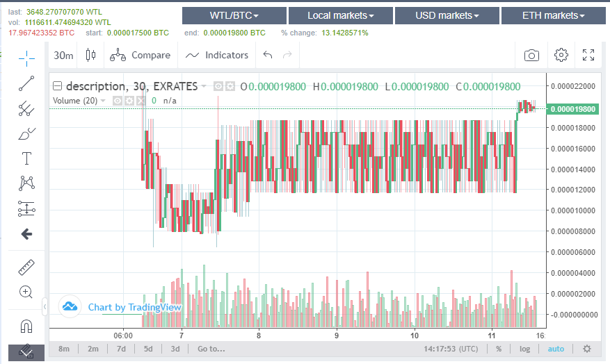This screenshot has height=364, width=610.
Task: Click Compare in the chart toolbar
Action: pyautogui.click(x=141, y=55)
